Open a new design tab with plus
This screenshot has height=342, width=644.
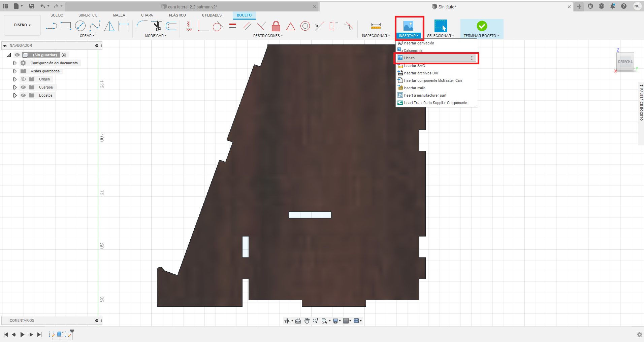coord(579,6)
